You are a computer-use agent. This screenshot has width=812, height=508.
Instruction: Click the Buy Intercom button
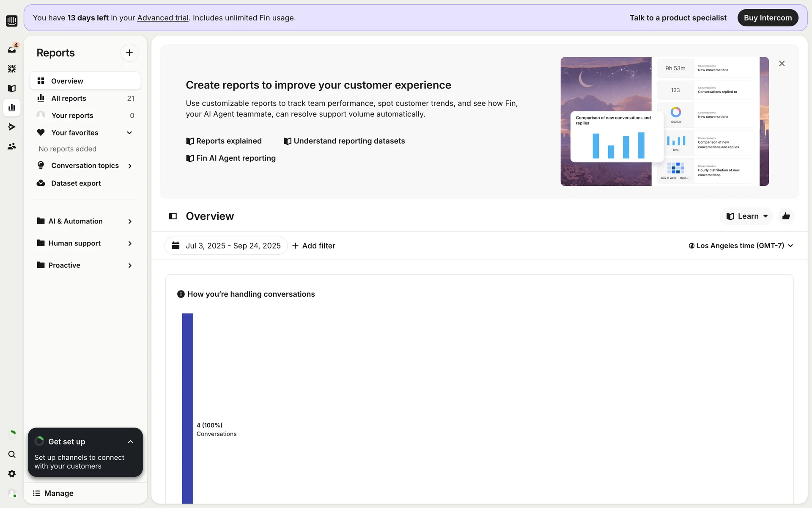pos(768,18)
